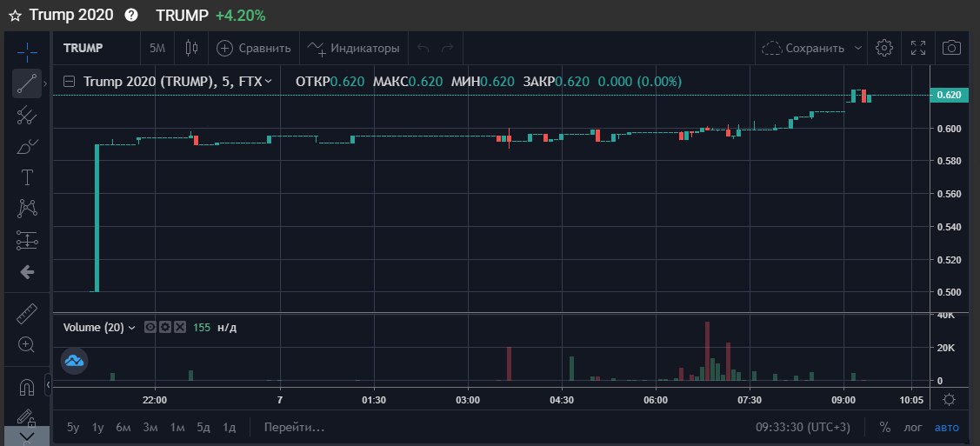
Task: Toggle fullscreen chart mode
Action: tap(918, 48)
